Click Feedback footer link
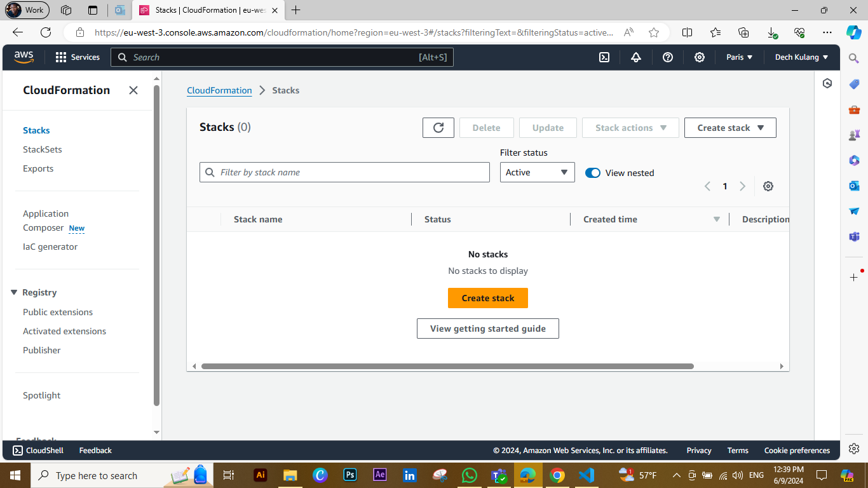Image resolution: width=868 pixels, height=488 pixels. (x=95, y=451)
